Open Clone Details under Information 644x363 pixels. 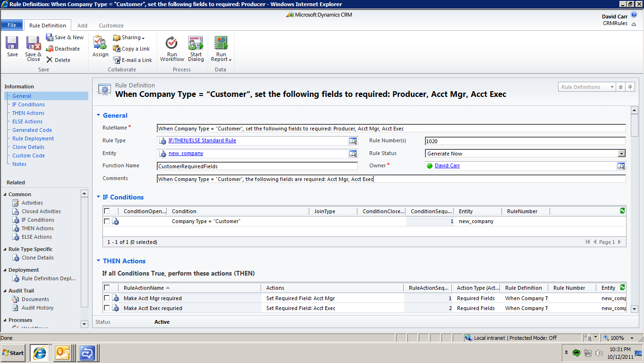(x=28, y=147)
